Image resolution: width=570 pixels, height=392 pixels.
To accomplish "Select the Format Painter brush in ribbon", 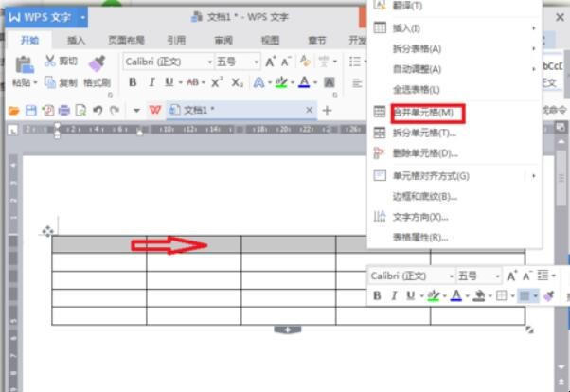I will point(97,63).
